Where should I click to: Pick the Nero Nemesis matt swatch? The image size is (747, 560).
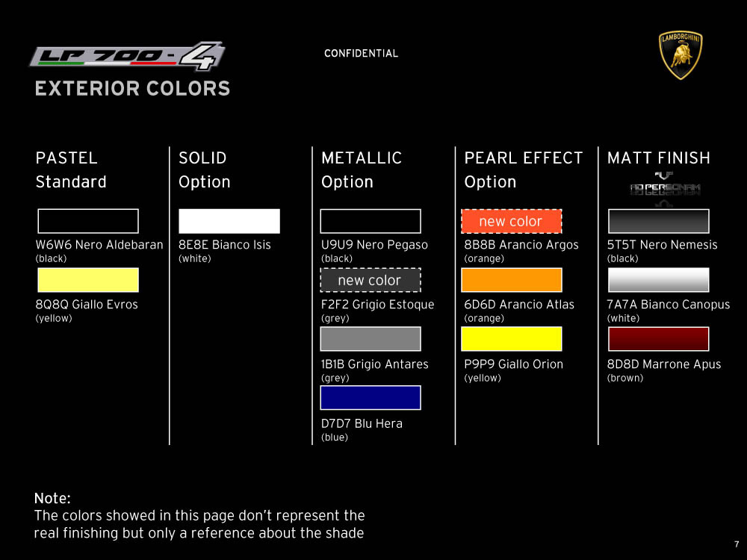click(x=658, y=221)
